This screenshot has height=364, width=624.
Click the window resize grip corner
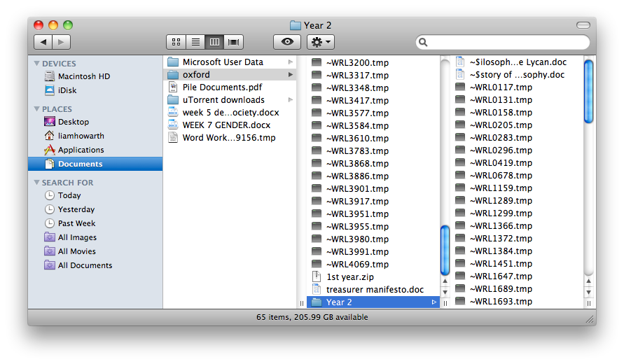coord(590,318)
